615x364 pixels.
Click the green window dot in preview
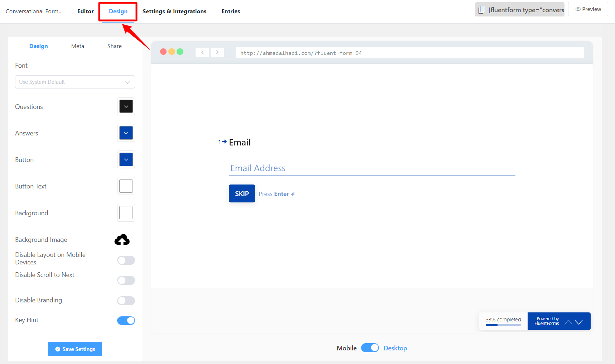180,52
